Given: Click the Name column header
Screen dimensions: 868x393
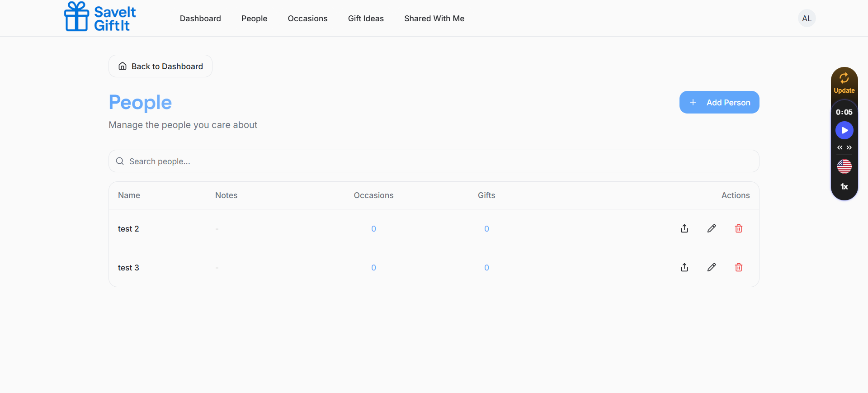Looking at the screenshot, I should coord(129,195).
